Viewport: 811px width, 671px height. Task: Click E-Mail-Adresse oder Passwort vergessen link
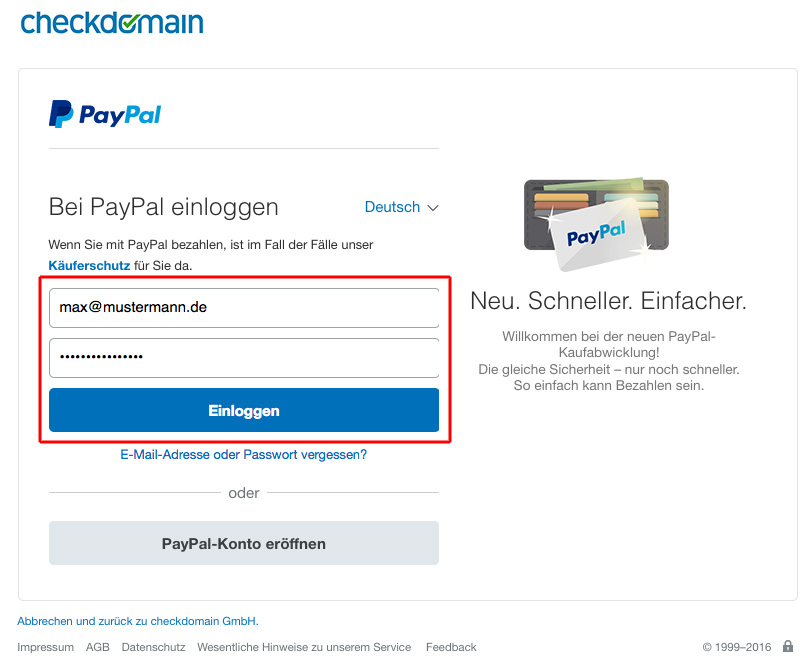point(244,455)
